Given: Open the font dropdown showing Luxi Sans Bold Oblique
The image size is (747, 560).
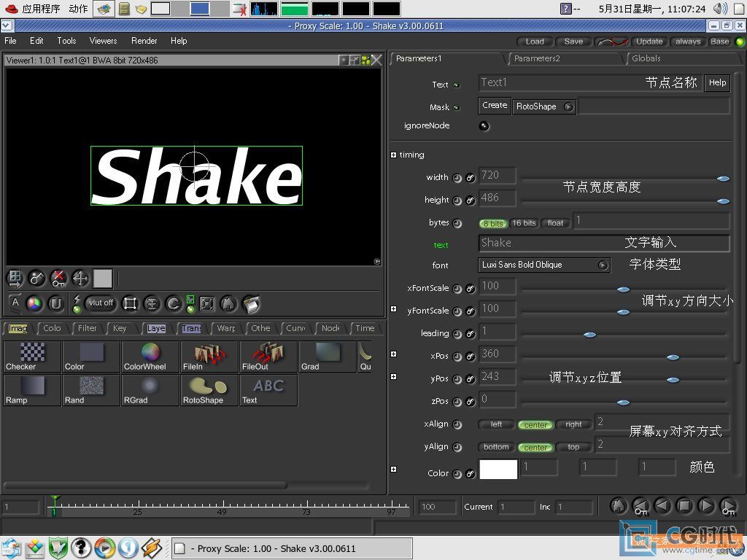Looking at the screenshot, I should point(543,265).
